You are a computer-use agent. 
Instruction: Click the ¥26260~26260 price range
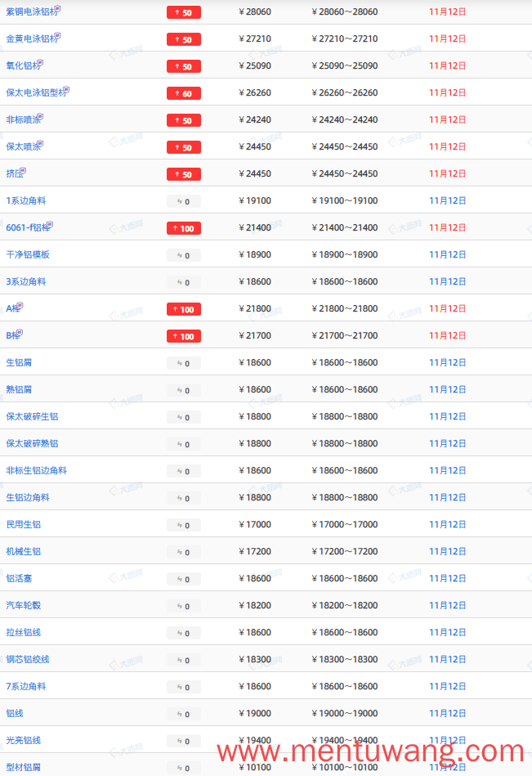pos(345,92)
